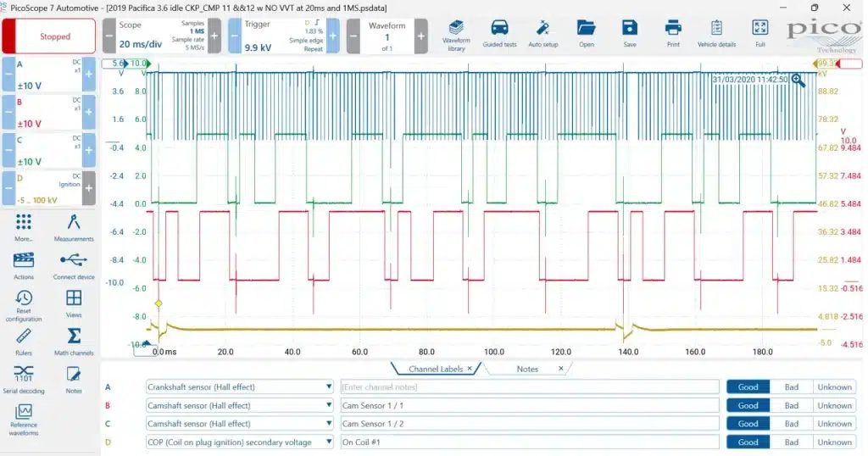Increase the Scope timebase with plus

(x=214, y=36)
